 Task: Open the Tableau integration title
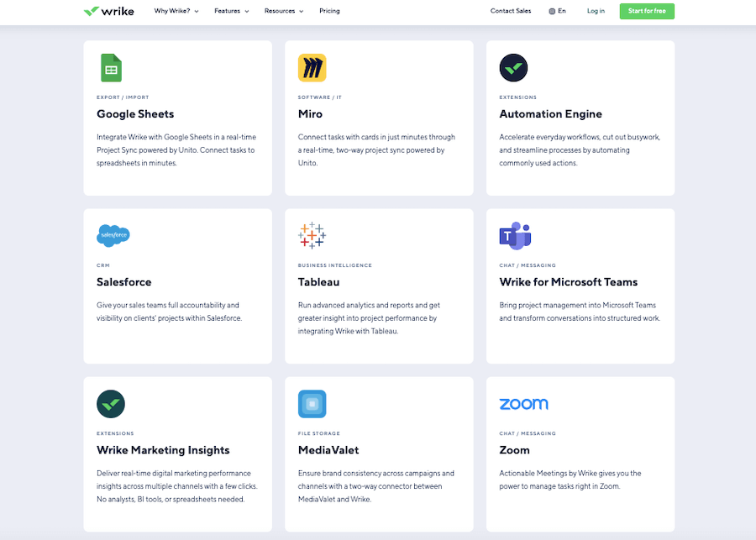click(x=318, y=282)
